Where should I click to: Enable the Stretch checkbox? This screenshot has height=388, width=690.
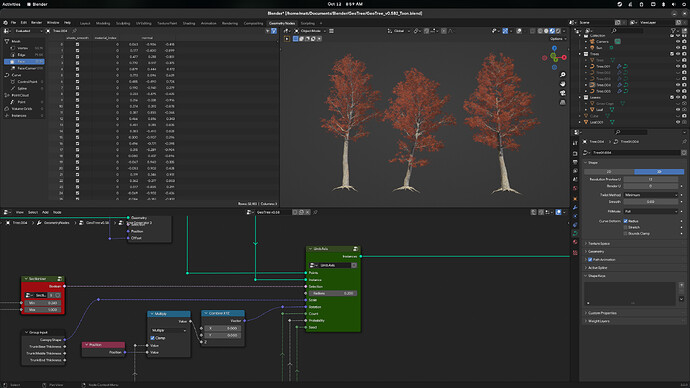(625, 227)
